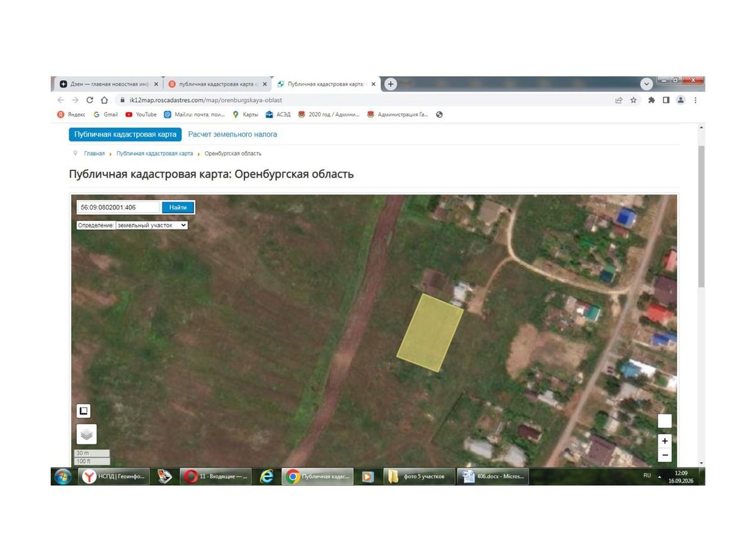The image size is (756, 535).
Task: Open the YouTube bookmark
Action: point(141,115)
